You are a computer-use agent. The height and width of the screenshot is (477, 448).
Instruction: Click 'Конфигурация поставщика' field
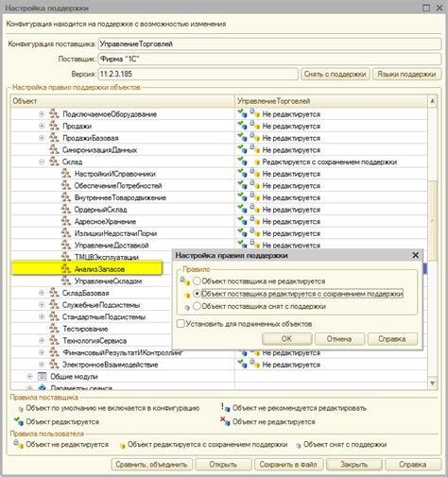point(269,44)
